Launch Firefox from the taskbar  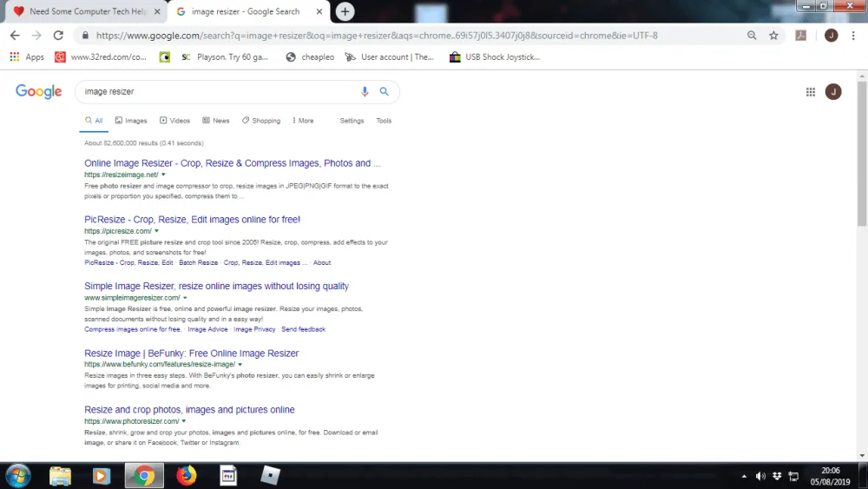(x=187, y=476)
